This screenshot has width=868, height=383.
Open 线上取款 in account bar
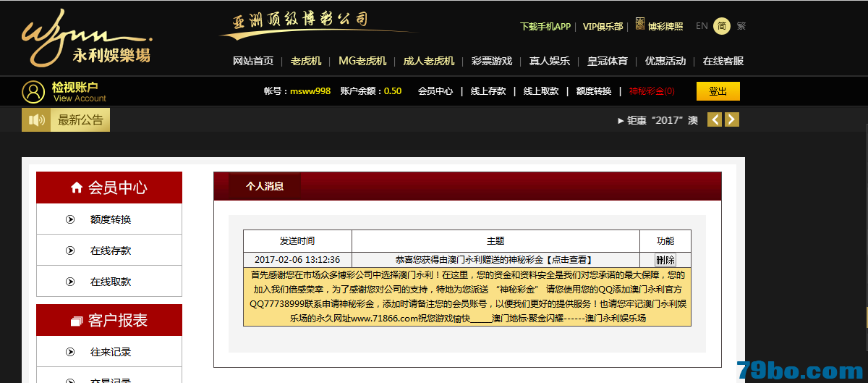(x=541, y=91)
